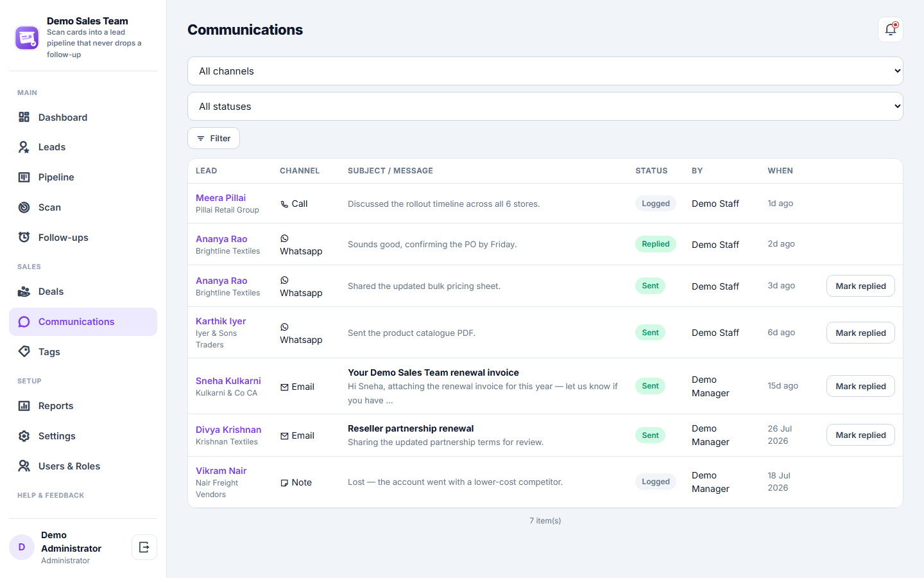Click the Users & Roles people icon
924x578 pixels.
tap(24, 466)
